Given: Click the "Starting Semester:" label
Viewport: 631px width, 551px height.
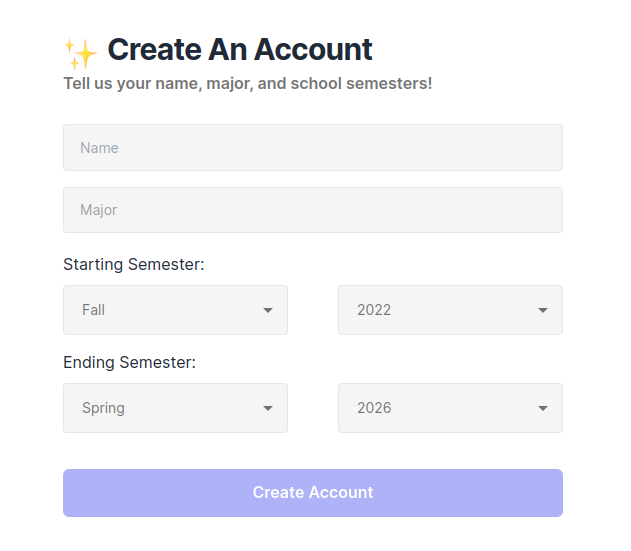Looking at the screenshot, I should [x=134, y=265].
